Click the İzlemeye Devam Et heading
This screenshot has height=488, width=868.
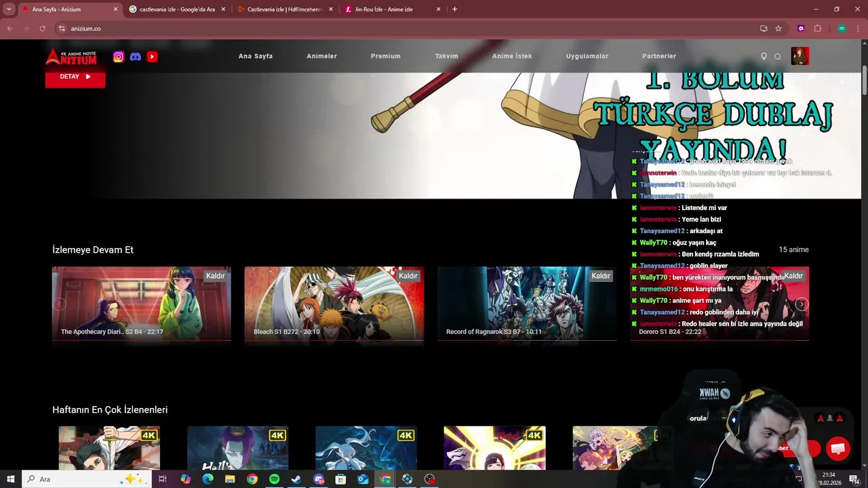pos(93,250)
